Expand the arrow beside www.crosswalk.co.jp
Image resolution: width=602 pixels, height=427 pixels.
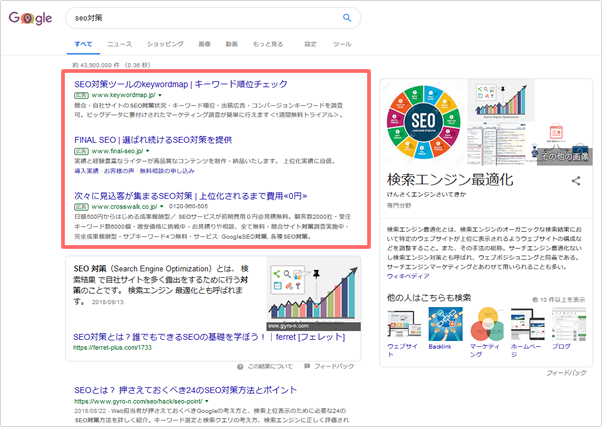point(162,207)
